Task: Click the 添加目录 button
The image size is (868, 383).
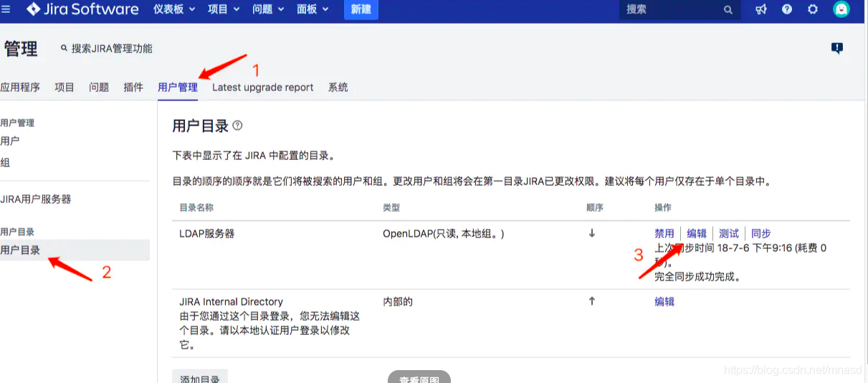Action: pos(200,377)
